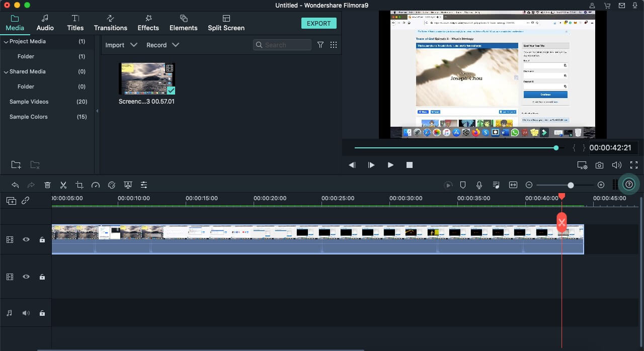The image size is (644, 351).
Task: Hide the second video track
Action: click(26, 277)
